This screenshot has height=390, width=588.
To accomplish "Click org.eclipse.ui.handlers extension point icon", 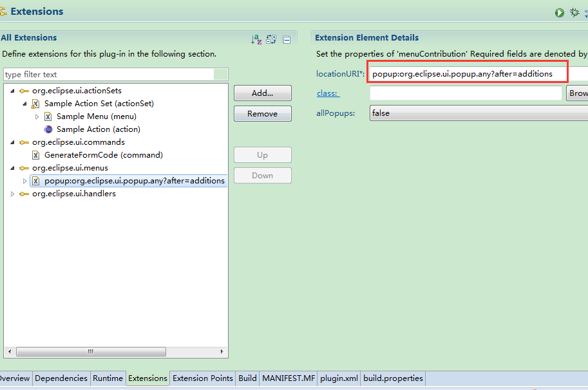I will [24, 194].
